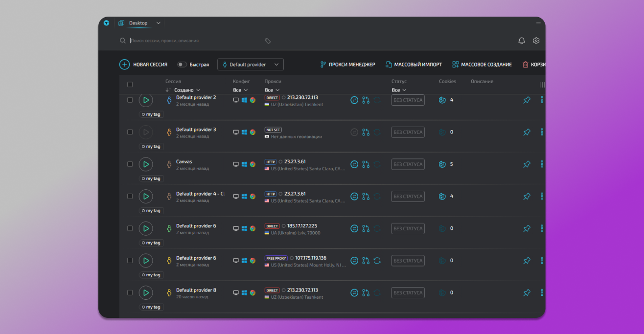Open the Desktop workspace tab
This screenshot has height=334, width=644.
pyautogui.click(x=138, y=23)
